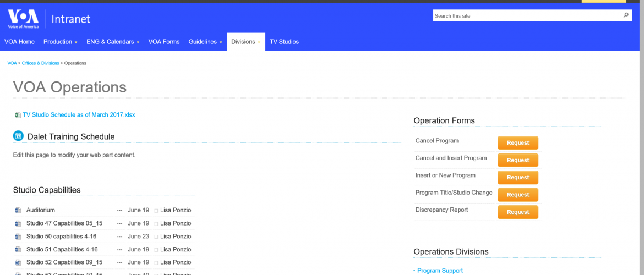The image size is (644, 275).
Task: Click Request button for Program Title/Studio Change
Action: click(518, 195)
